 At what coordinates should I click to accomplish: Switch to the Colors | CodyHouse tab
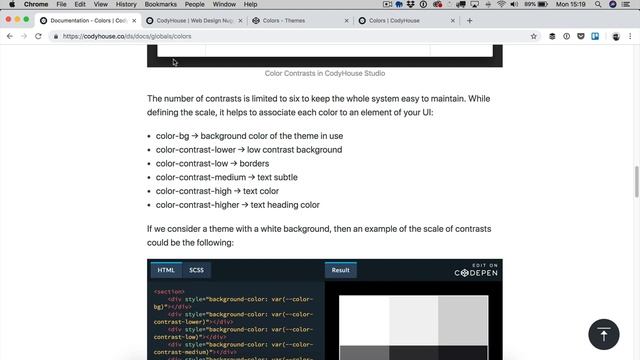406,20
